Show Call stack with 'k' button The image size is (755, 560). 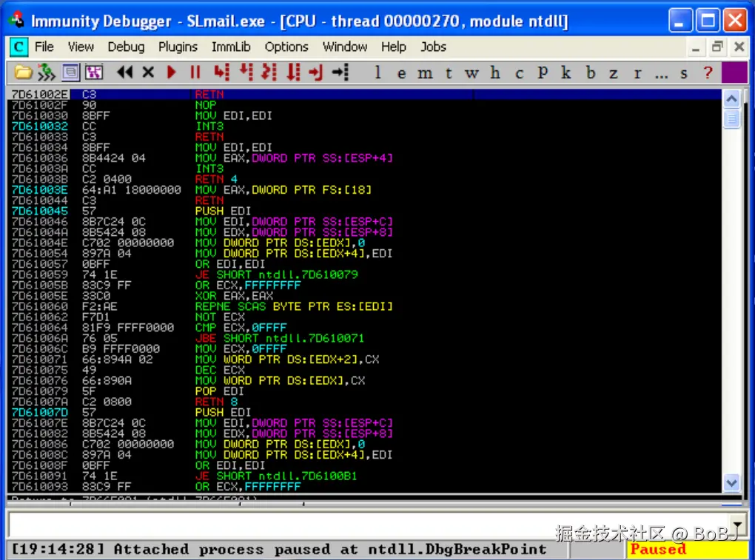[566, 73]
